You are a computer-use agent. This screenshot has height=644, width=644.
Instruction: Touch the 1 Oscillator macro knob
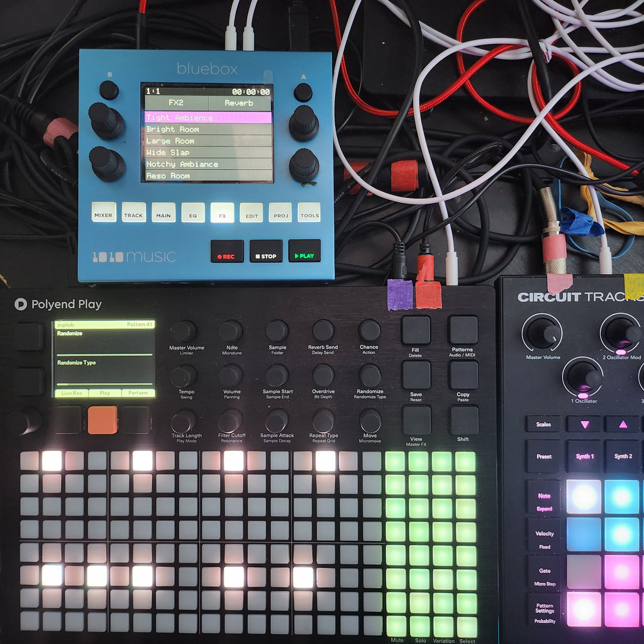coord(583,377)
